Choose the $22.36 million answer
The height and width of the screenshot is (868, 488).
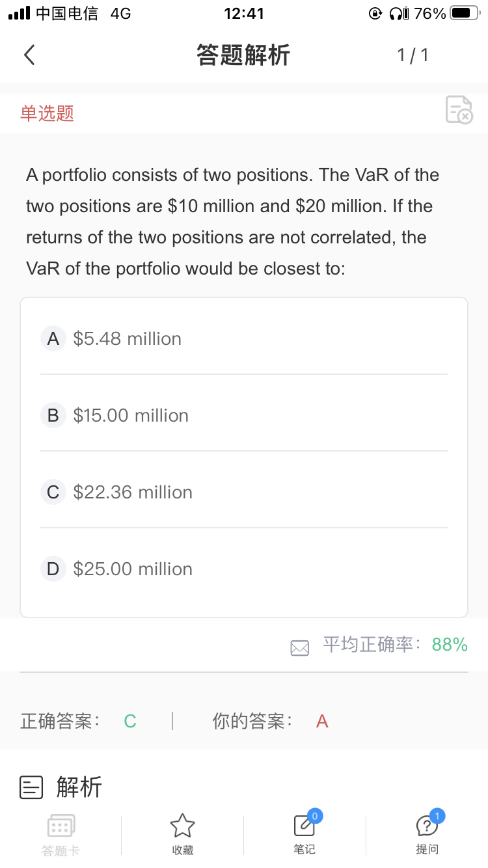[x=133, y=492]
